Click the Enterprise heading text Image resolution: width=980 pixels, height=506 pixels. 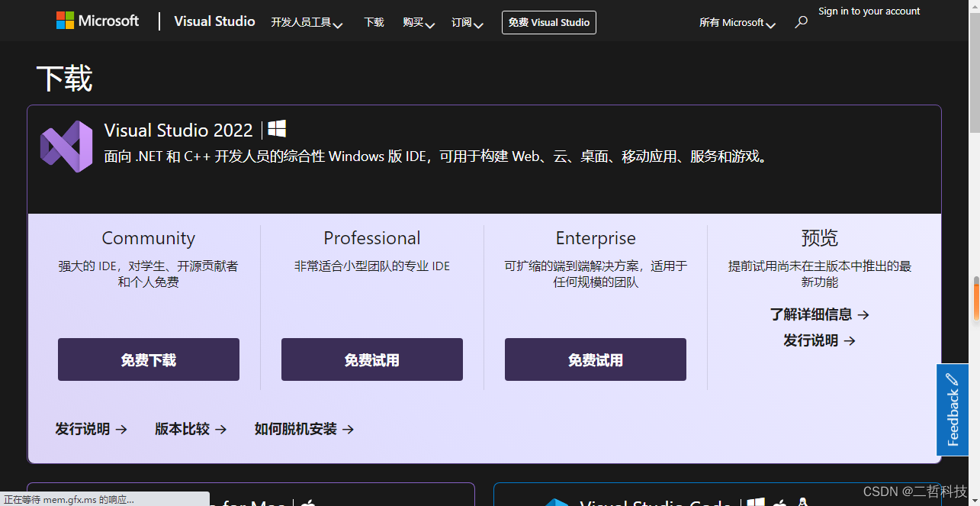(596, 238)
